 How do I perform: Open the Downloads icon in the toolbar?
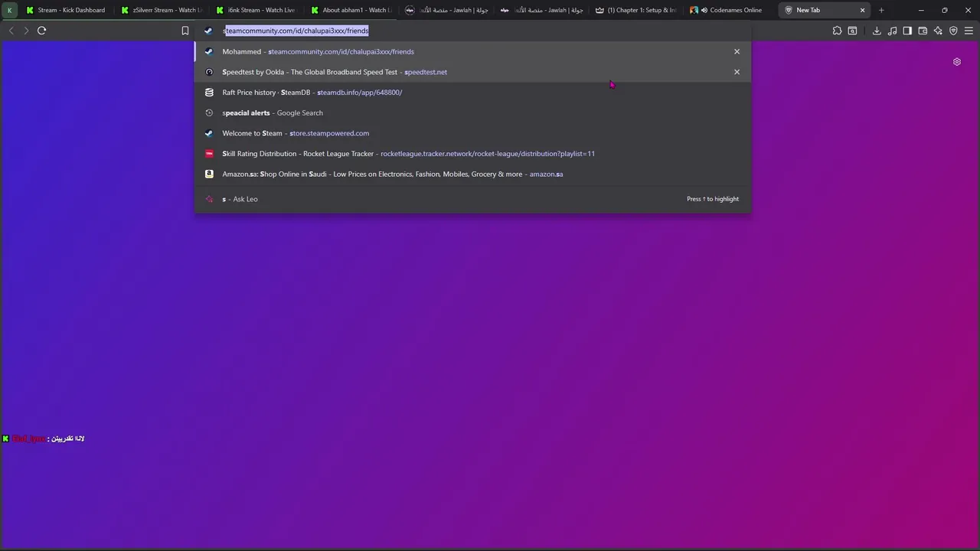(877, 31)
